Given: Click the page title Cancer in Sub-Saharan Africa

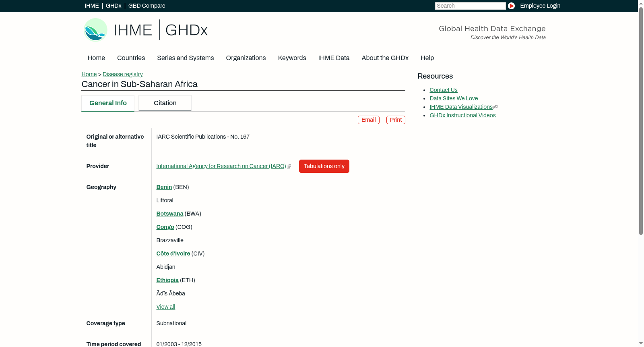Looking at the screenshot, I should [x=139, y=84].
